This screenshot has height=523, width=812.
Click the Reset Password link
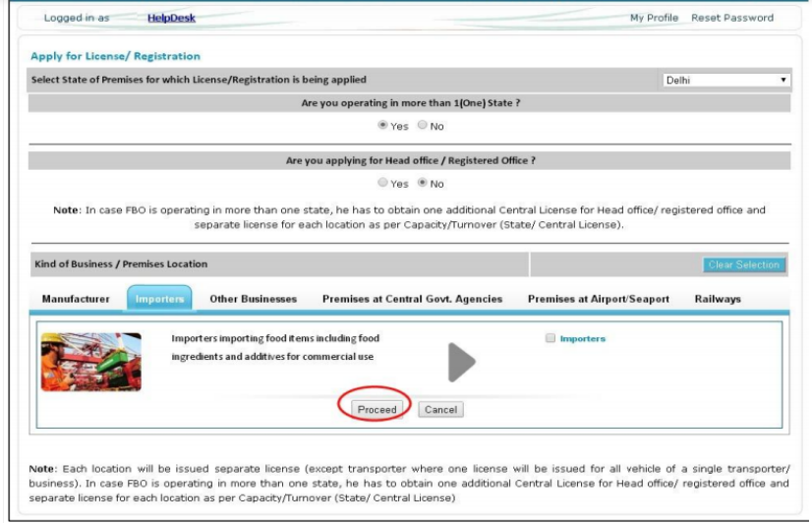732,18
